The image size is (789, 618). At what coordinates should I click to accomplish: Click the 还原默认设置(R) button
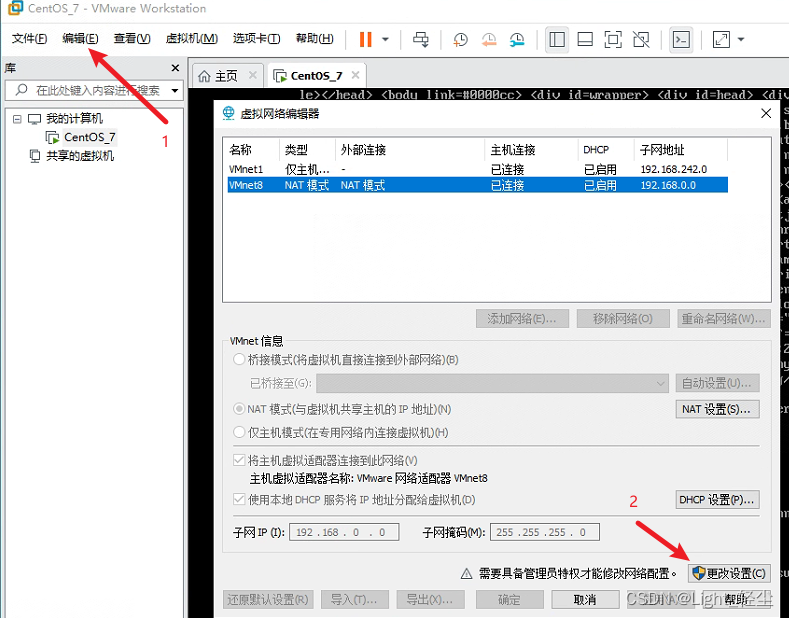(268, 600)
